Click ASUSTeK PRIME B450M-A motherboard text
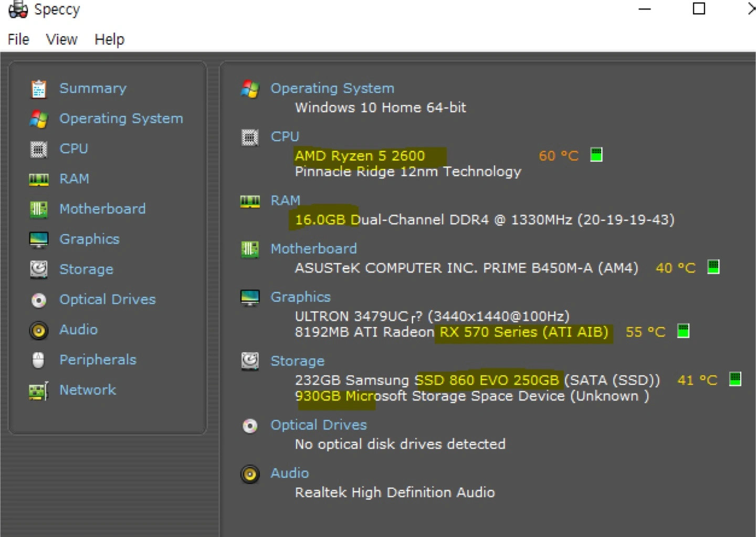This screenshot has height=537, width=756. click(466, 268)
